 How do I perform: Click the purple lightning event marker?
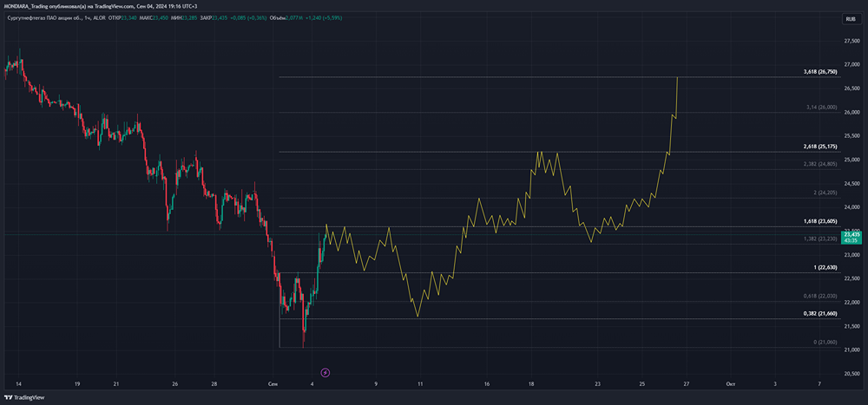pyautogui.click(x=325, y=373)
